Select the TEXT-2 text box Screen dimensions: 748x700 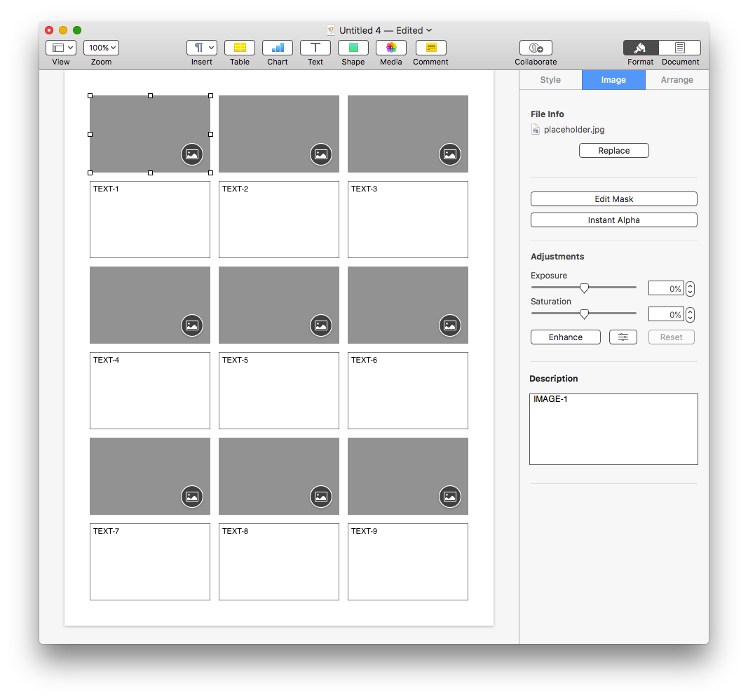(x=279, y=220)
